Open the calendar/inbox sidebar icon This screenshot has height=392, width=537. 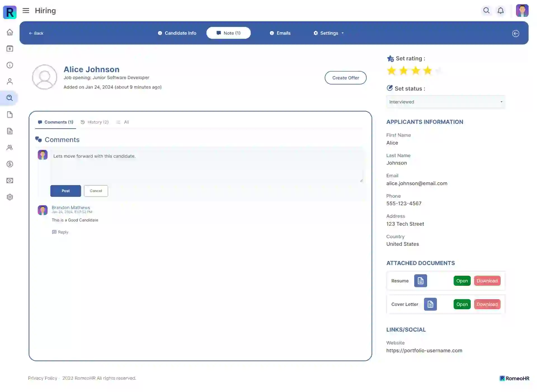point(10,49)
